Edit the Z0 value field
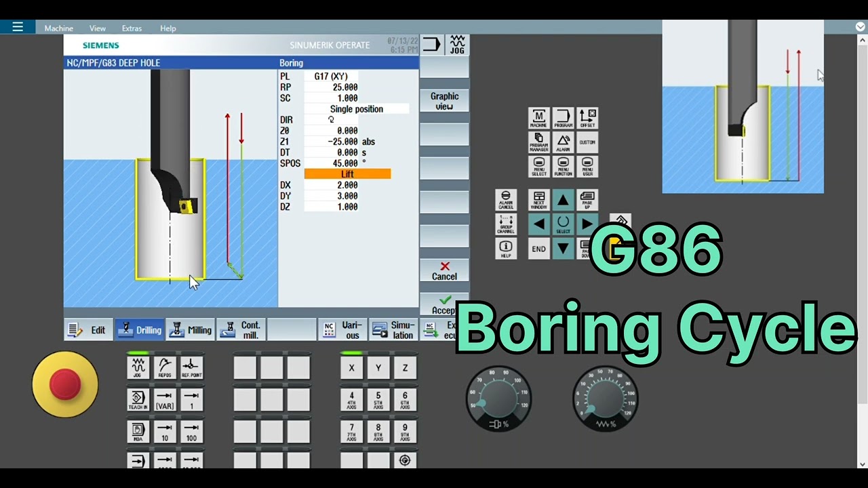868x488 pixels. (x=332, y=131)
